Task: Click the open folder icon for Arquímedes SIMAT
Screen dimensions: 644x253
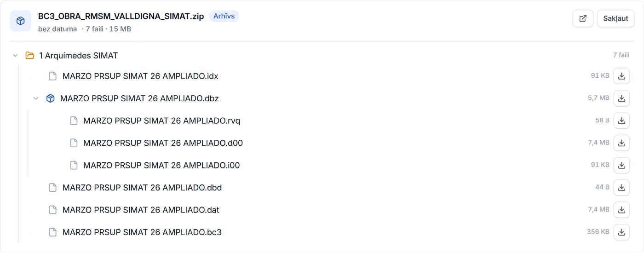Action: pyautogui.click(x=30, y=56)
